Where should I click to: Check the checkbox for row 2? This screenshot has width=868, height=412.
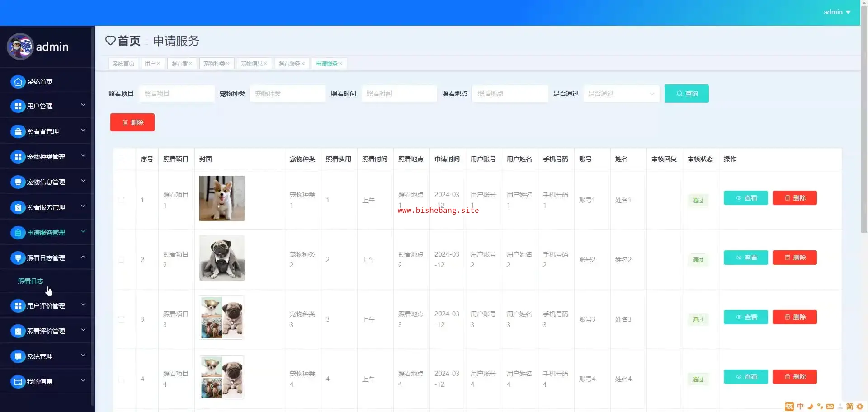click(x=121, y=260)
